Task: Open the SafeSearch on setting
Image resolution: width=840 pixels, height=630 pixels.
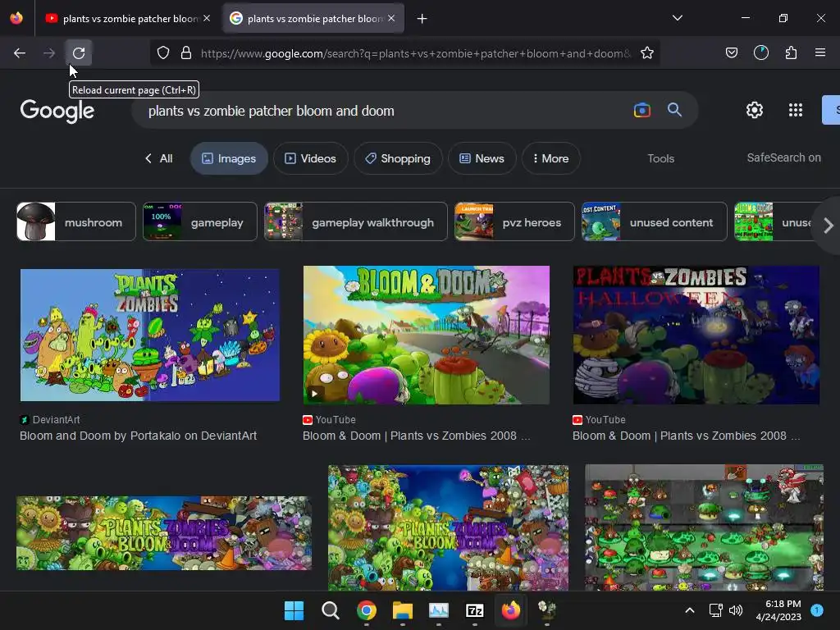Action: point(783,158)
